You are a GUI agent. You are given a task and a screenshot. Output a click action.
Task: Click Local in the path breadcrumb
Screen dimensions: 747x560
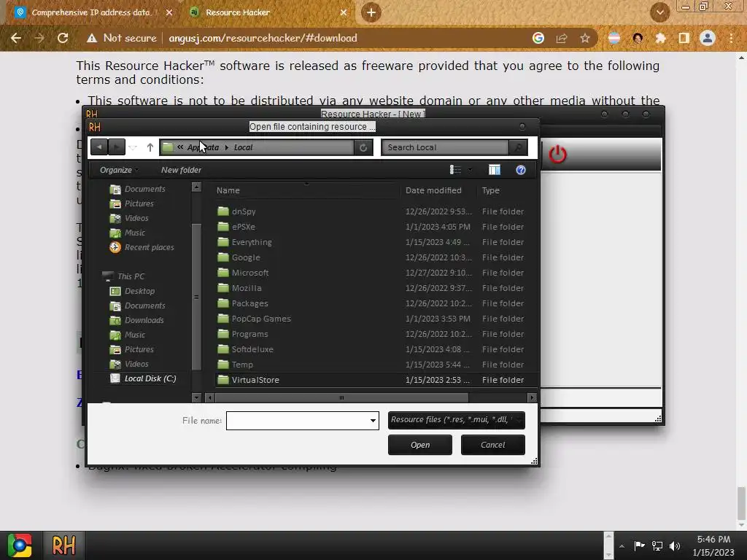[x=244, y=147]
